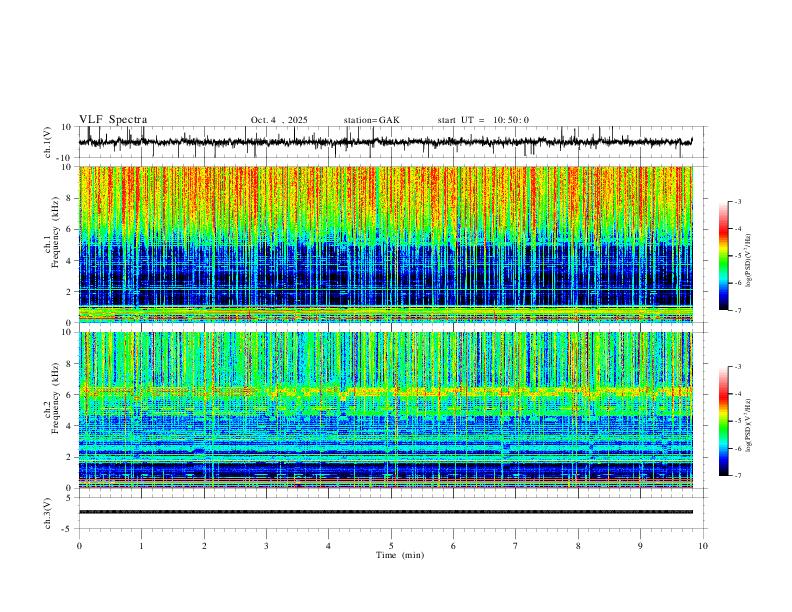Click the "Time (min)" axis title
This screenshot has width=792, height=612.
click(400, 555)
